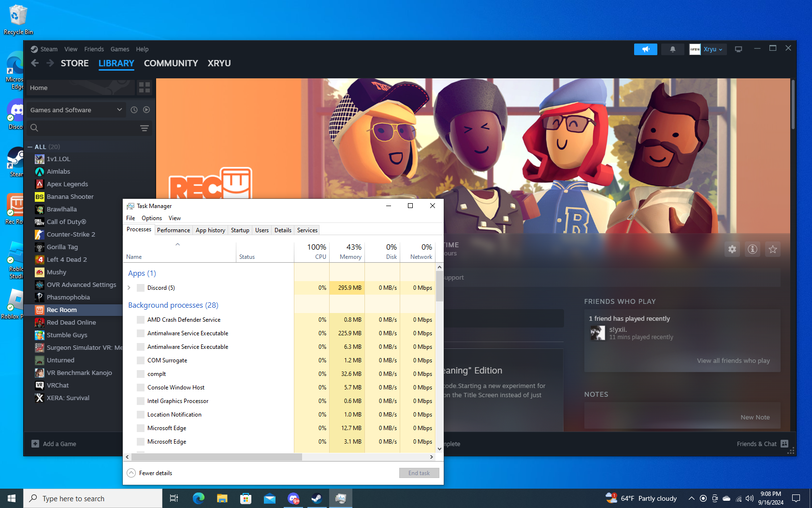Open Task Manager Options menu
812x508 pixels.
152,218
